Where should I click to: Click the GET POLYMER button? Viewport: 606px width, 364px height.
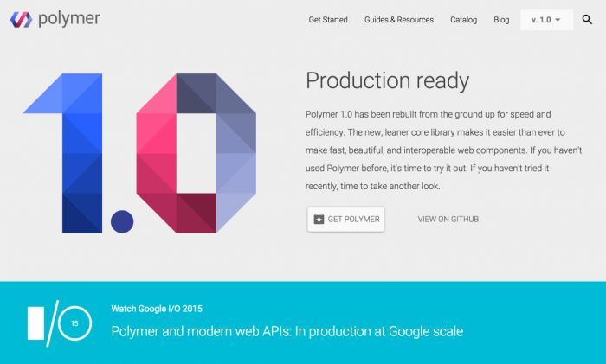point(346,219)
